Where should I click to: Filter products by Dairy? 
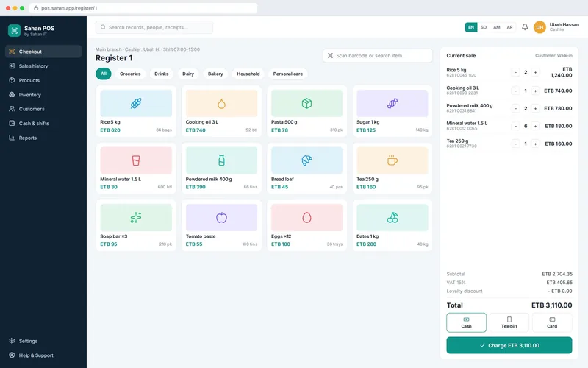pos(188,74)
